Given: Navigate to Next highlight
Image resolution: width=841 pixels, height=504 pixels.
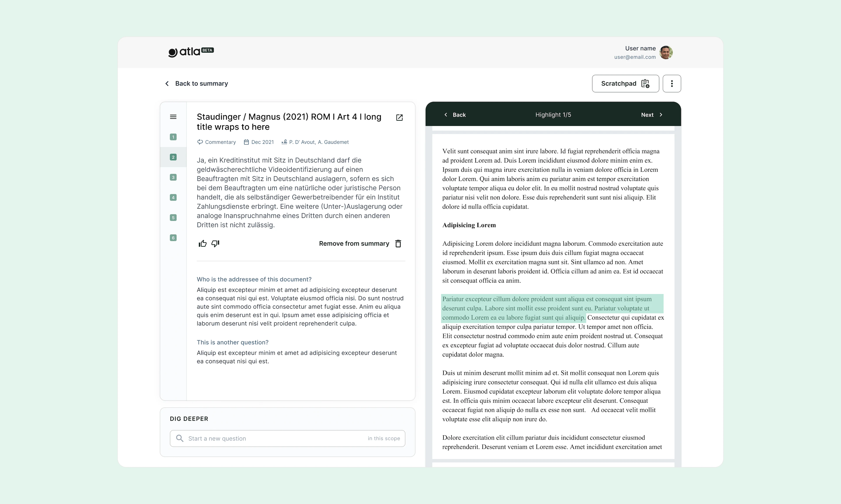Looking at the screenshot, I should (652, 115).
